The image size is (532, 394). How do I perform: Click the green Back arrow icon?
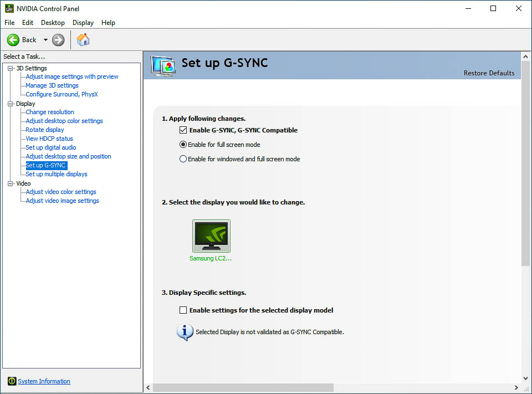[x=13, y=40]
